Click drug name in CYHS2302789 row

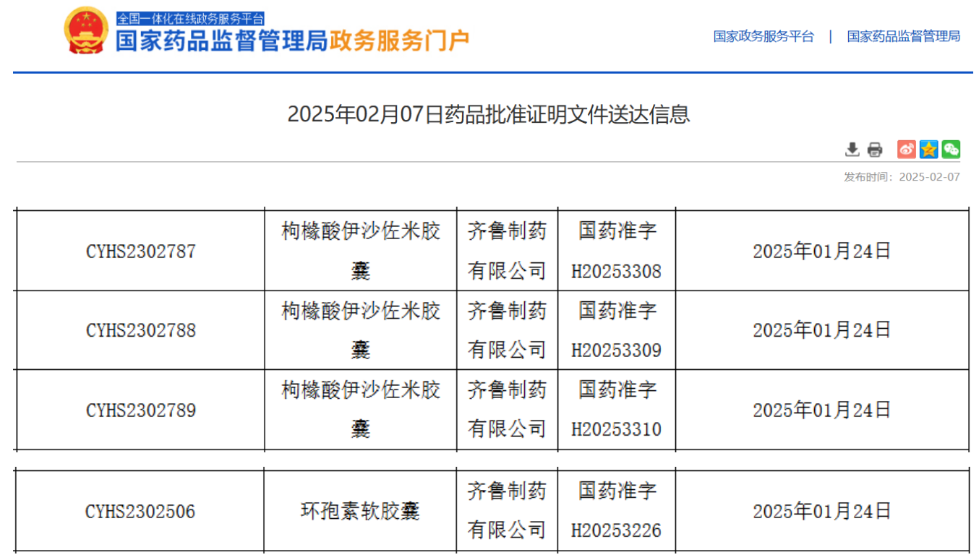[360, 410]
